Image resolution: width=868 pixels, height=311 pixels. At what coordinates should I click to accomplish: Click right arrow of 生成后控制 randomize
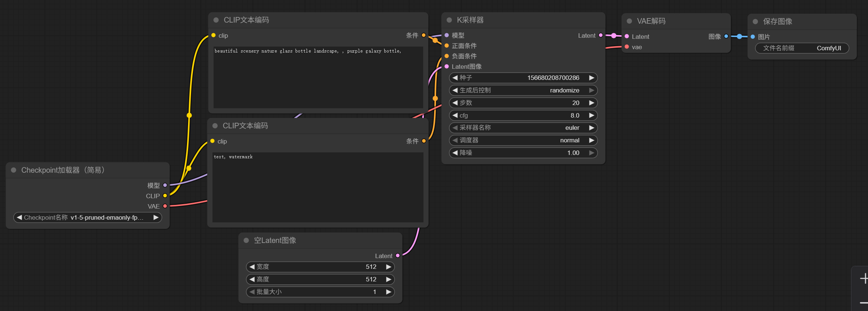pos(591,90)
